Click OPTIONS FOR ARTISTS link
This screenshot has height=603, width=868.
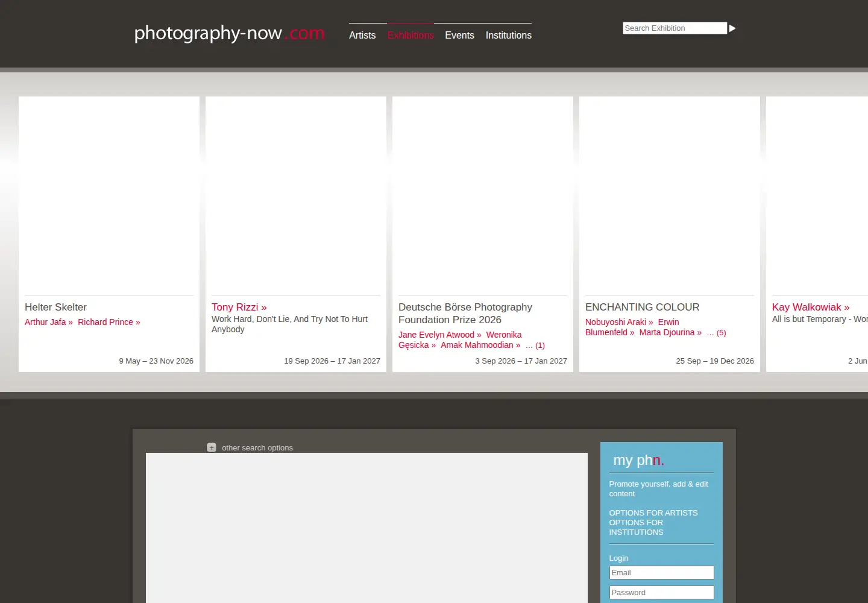coord(653,513)
